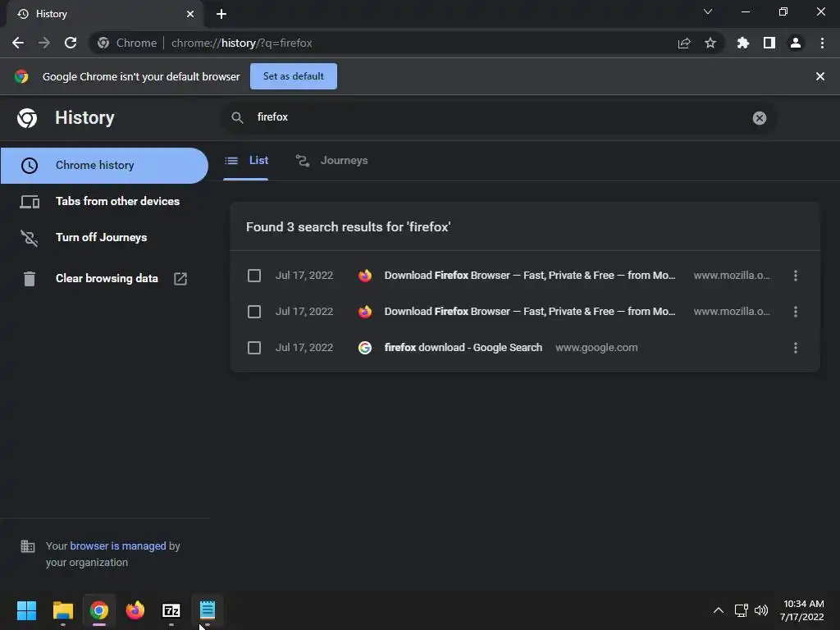Open actions menu for second Download Firefox entry
This screenshot has width=840, height=630.
pyautogui.click(x=796, y=312)
